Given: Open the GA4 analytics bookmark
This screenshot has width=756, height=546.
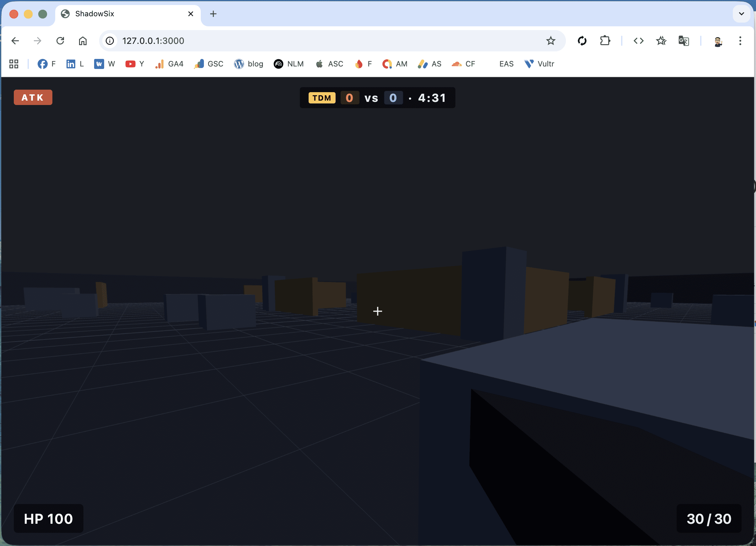Looking at the screenshot, I should click(169, 64).
